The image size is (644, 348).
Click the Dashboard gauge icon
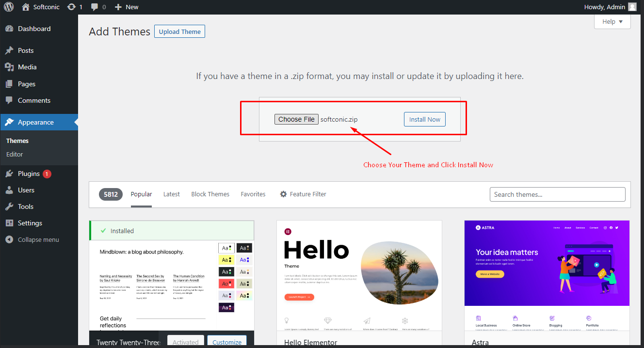tap(9, 29)
